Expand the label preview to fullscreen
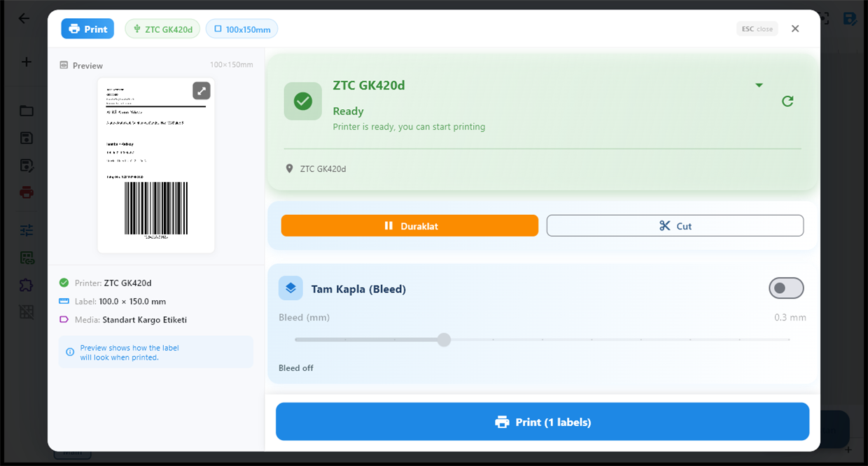The height and width of the screenshot is (466, 868). pyautogui.click(x=202, y=91)
